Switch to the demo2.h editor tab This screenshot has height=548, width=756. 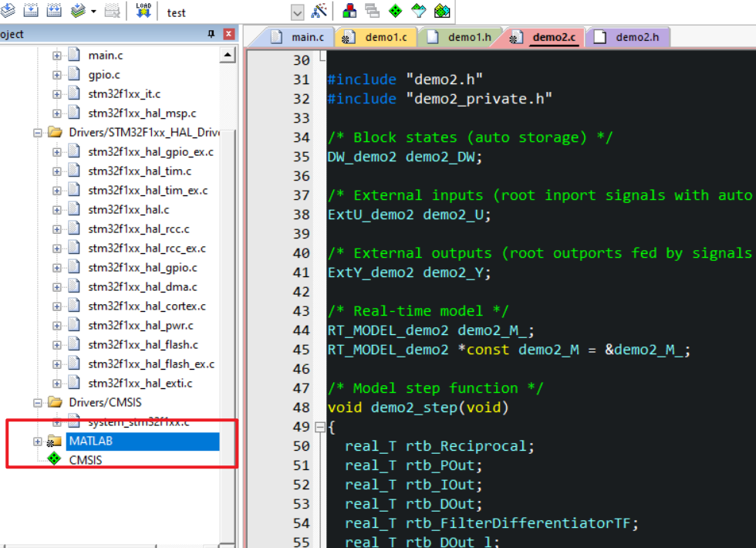tap(628, 37)
